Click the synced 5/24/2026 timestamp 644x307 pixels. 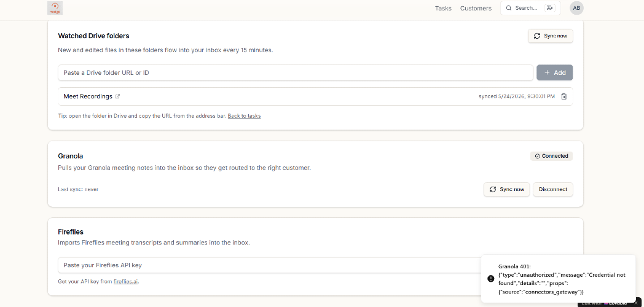[x=517, y=96]
